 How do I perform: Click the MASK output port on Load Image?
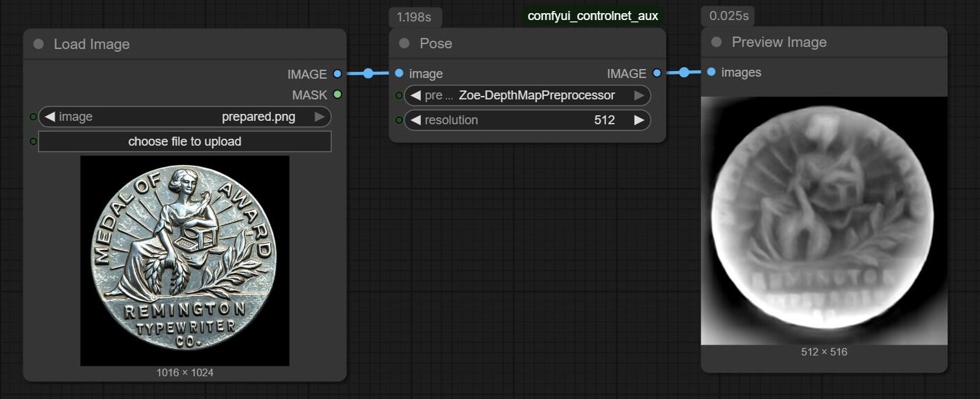[337, 95]
